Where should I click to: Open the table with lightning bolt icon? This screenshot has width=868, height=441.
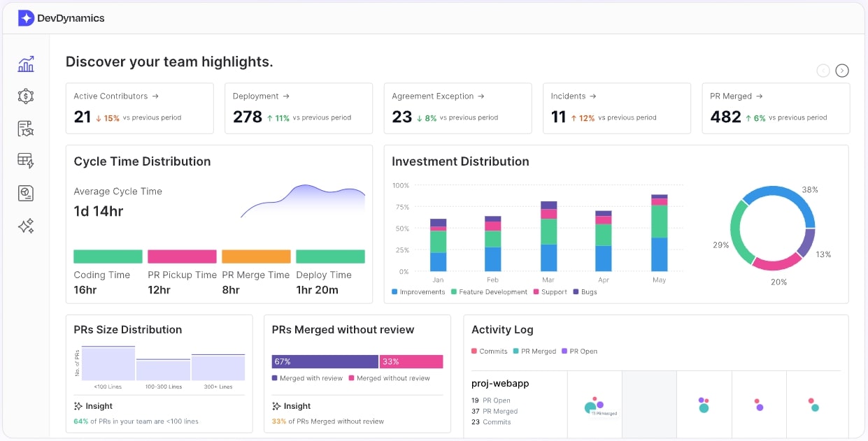26,161
